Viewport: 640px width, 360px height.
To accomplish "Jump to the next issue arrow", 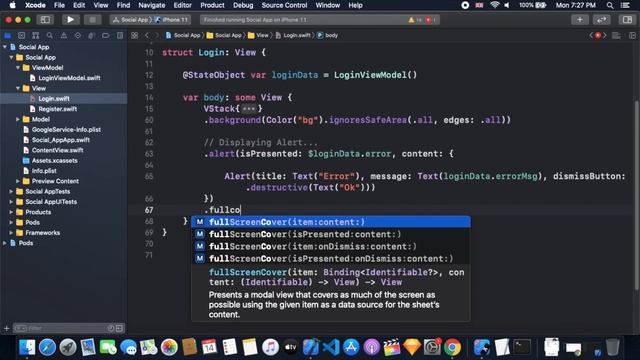I will (605, 36).
